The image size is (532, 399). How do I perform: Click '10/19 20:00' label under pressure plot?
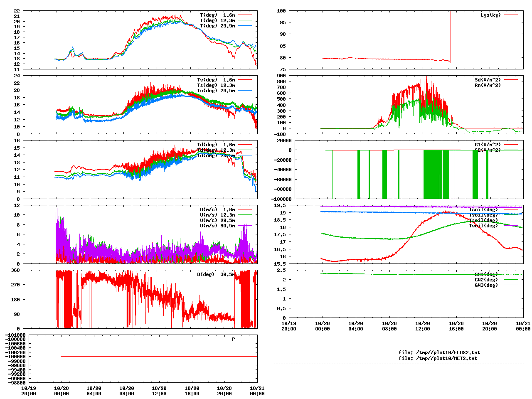click(29, 391)
